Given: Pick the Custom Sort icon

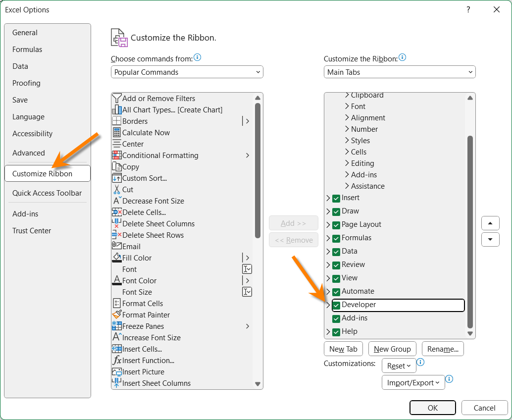Looking at the screenshot, I should pos(116,178).
